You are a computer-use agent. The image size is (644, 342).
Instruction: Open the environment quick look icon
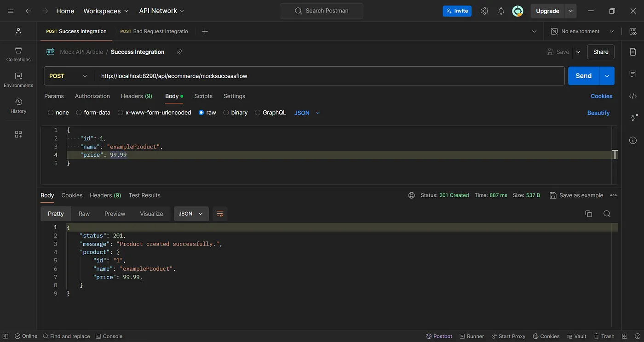[x=633, y=31]
